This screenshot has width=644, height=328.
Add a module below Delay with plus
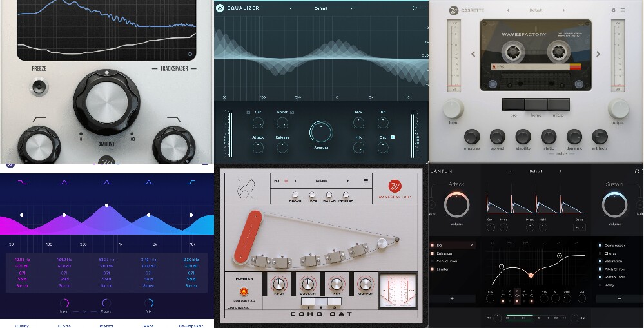coord(620,299)
